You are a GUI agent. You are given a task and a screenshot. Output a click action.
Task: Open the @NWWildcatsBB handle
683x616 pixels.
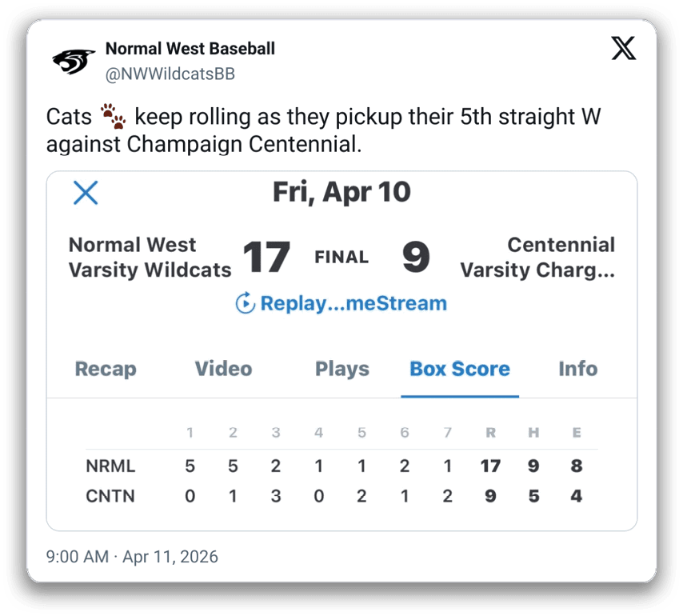(x=170, y=74)
